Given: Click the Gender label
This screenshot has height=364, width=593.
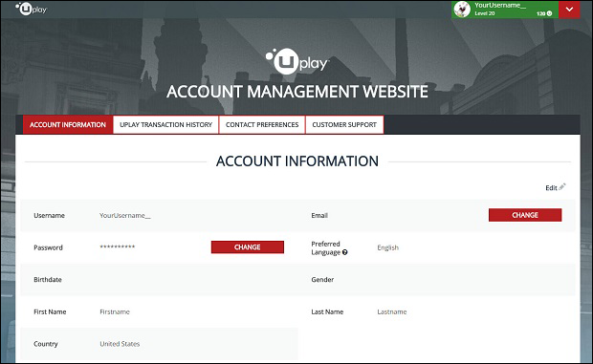Looking at the screenshot, I should coord(322,280).
